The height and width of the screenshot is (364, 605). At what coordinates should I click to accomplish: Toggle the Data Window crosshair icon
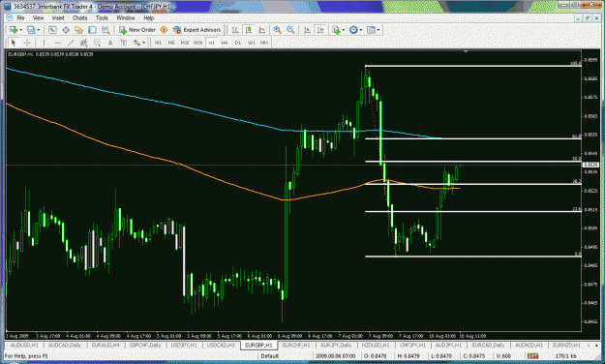[x=66, y=30]
